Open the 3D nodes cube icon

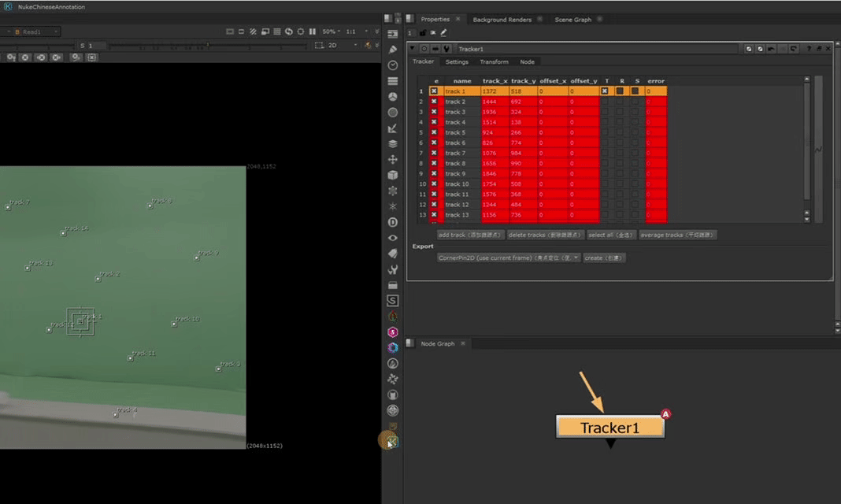point(393,176)
